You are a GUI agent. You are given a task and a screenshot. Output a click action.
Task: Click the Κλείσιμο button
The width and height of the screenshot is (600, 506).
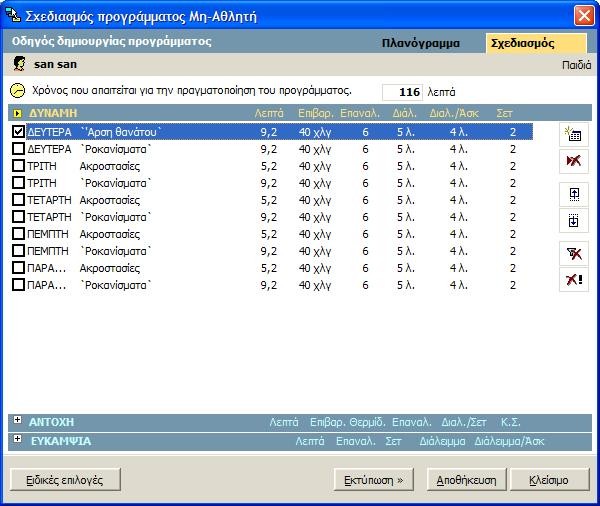pyautogui.click(x=549, y=480)
